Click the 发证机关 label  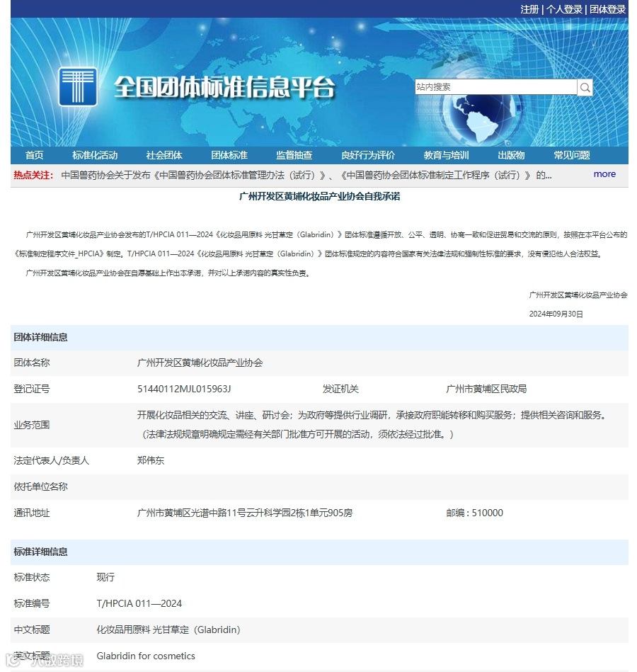340,389
